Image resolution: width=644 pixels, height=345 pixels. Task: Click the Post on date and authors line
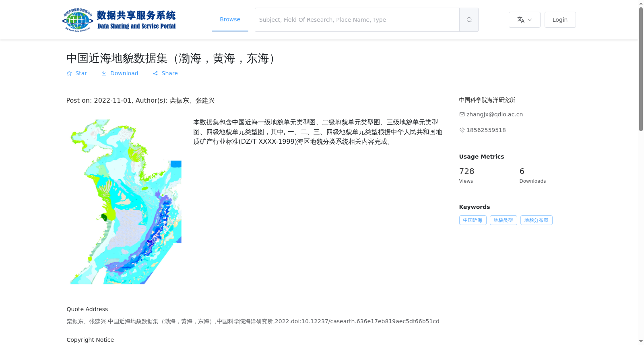pos(140,100)
